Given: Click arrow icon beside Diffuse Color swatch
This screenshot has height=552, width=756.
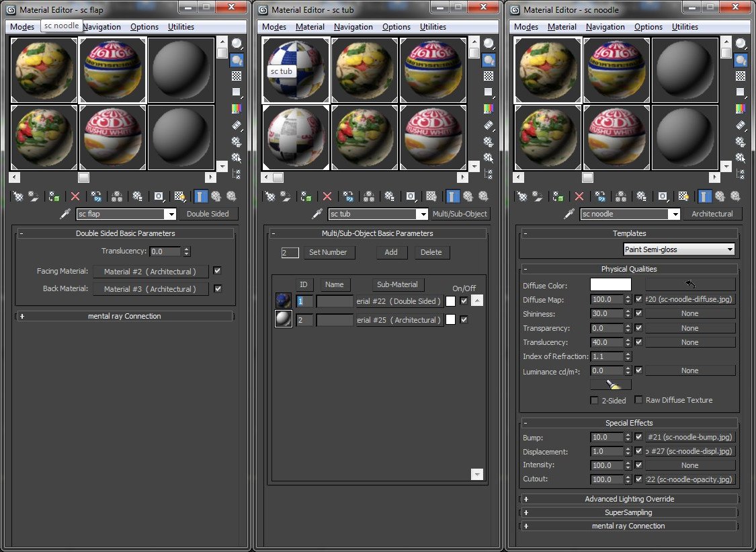Looking at the screenshot, I should (690, 284).
